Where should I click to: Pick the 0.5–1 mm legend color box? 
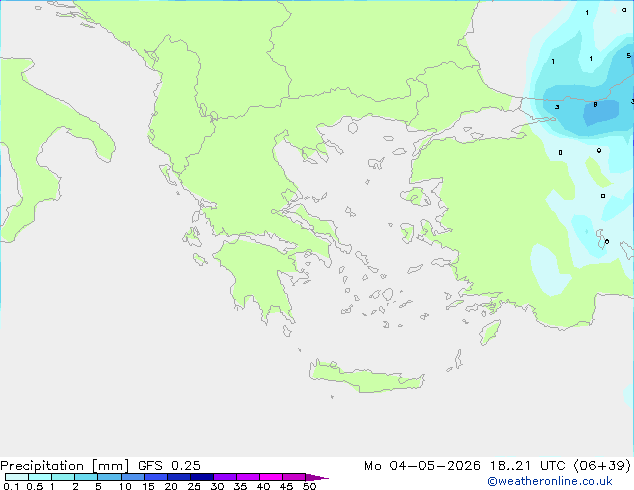pyautogui.click(x=40, y=477)
